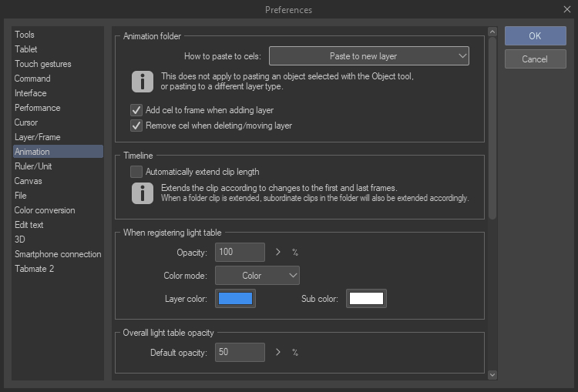Click the arrow next to Default opacity field
This screenshot has width=578, height=392.
click(x=278, y=353)
